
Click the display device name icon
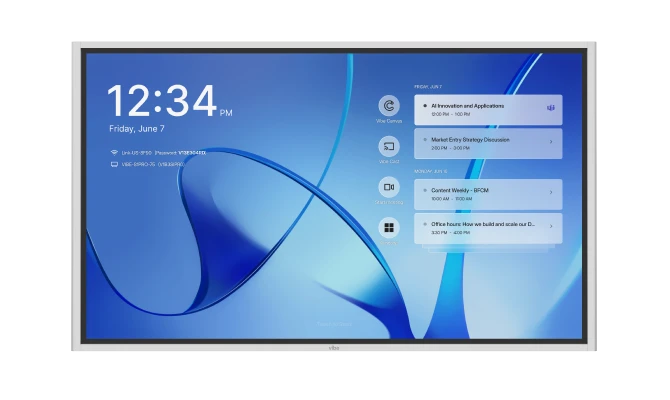(x=114, y=164)
